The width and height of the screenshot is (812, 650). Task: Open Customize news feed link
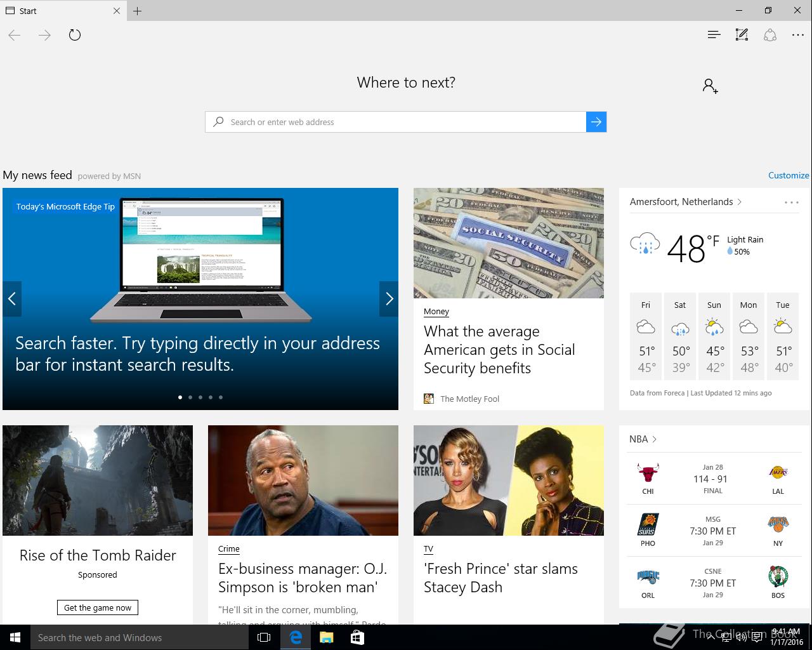[789, 175]
